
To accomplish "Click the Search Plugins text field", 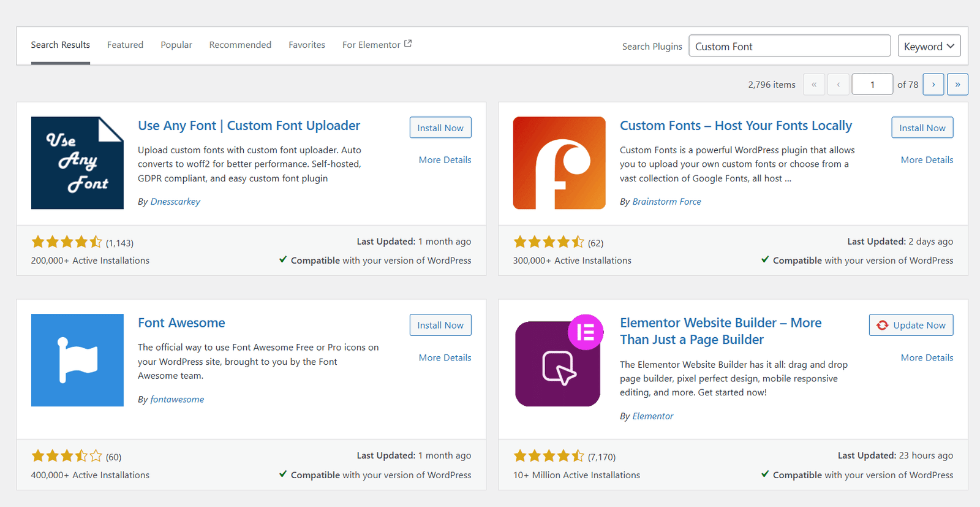I will coord(789,47).
